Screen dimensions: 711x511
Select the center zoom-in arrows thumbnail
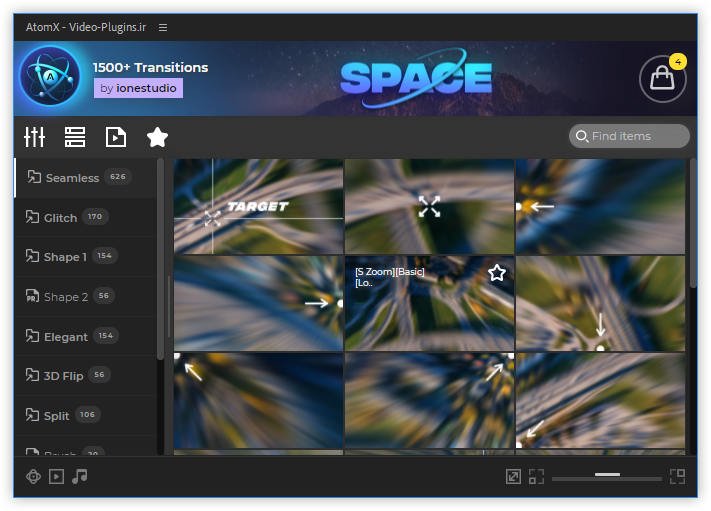pos(429,206)
